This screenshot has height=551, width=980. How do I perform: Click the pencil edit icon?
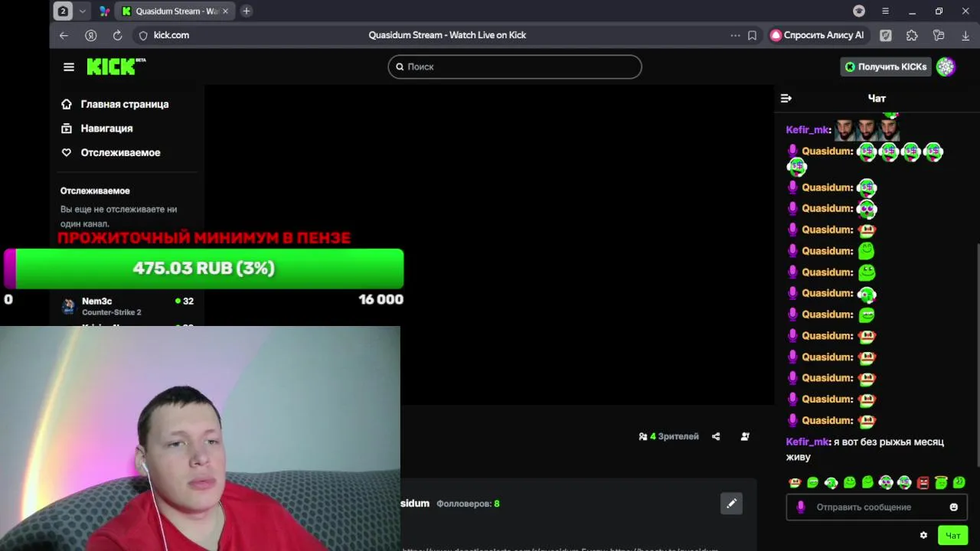pyautogui.click(x=731, y=503)
